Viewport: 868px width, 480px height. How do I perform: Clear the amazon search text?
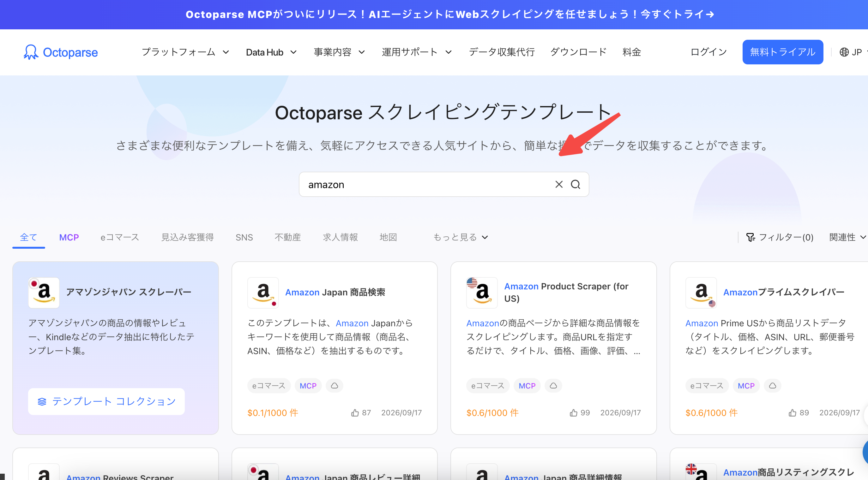coord(559,185)
